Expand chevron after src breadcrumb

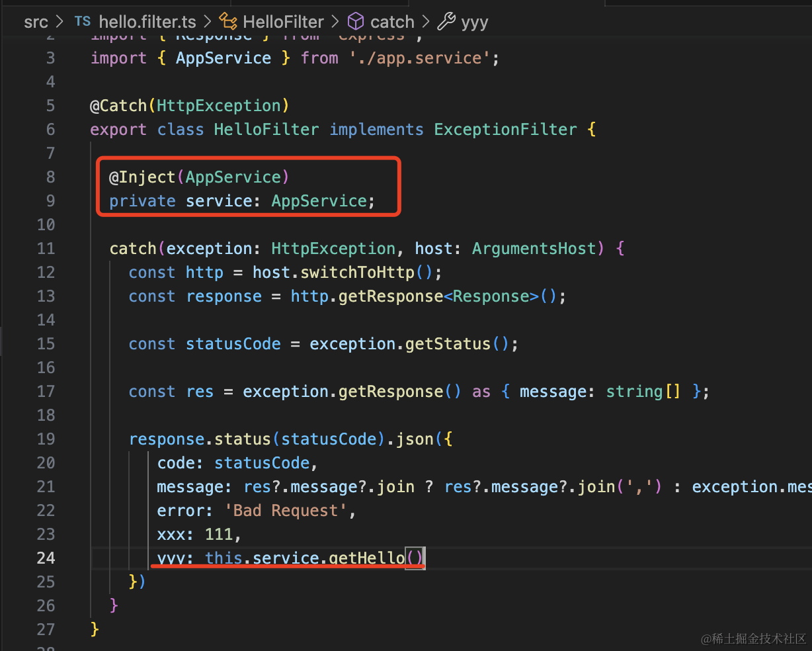tap(60, 22)
